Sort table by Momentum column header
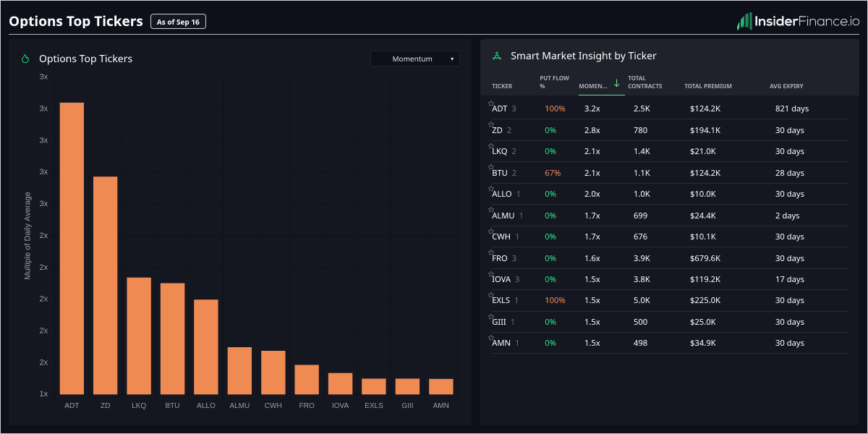 pyautogui.click(x=593, y=86)
